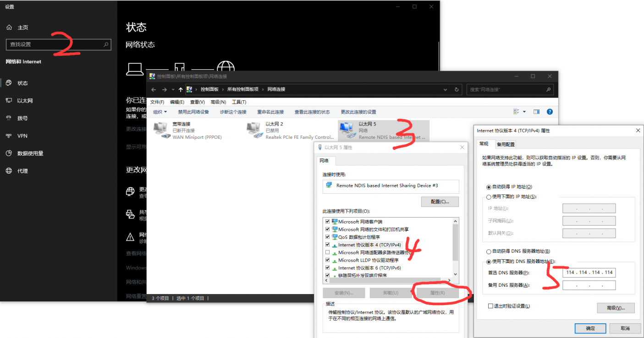Click the vertical scrollbar of items list
The width and height of the screenshot is (644, 338).
(455, 247)
